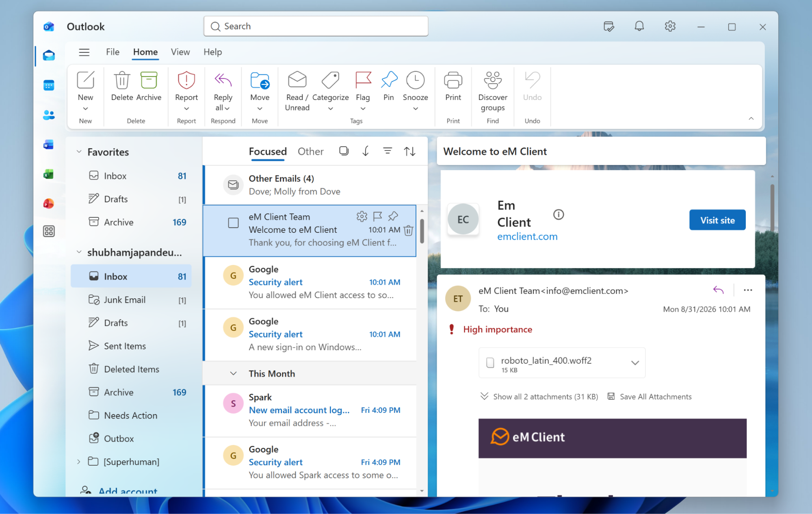Collapse the shubhamjapandeu account folders

[79, 252]
